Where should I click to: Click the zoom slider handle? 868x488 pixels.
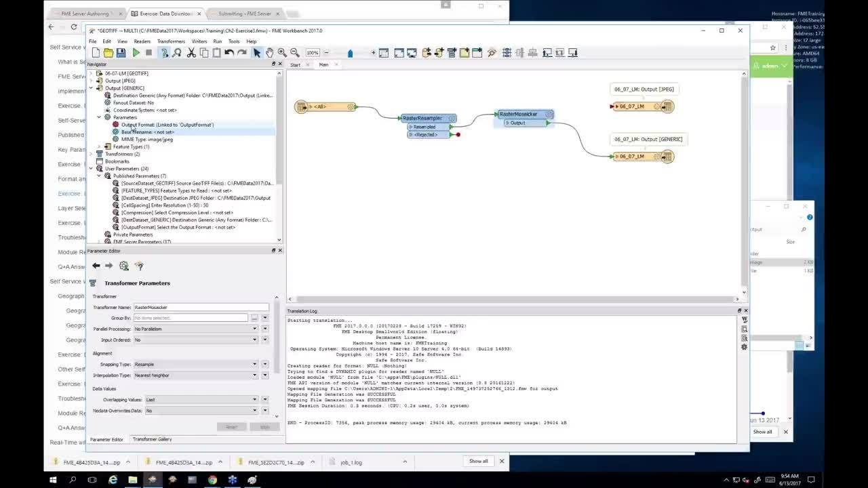[350, 53]
